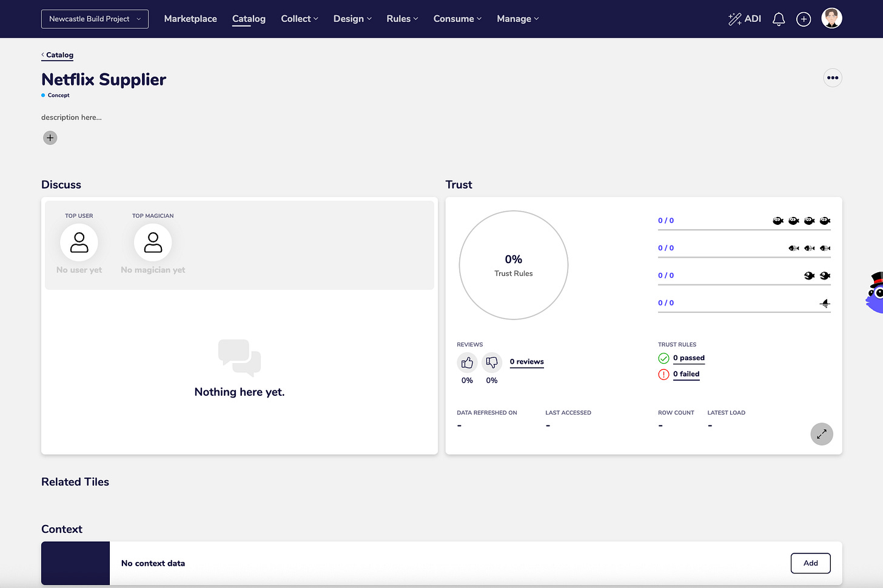Viewport: 883px width, 588px height.
Task: Expand the Collect menu
Action: 300,19
